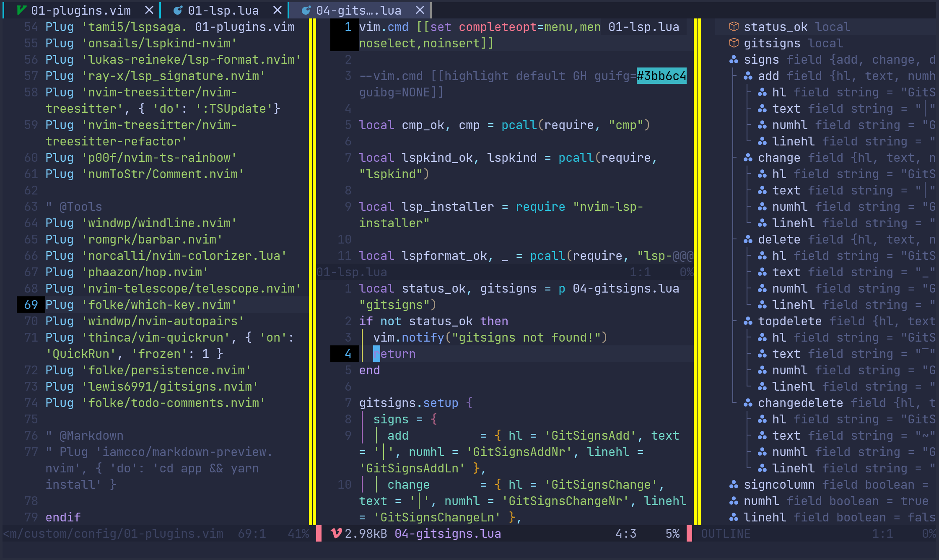The width and height of the screenshot is (939, 560).
Task: Click the field icon beside the delete node
Action: (x=748, y=239)
